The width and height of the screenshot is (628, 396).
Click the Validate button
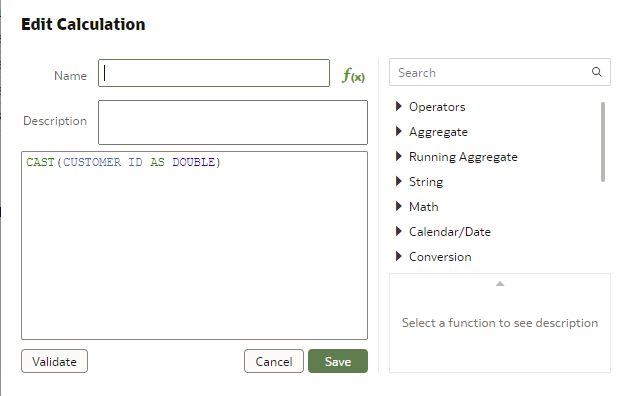(x=54, y=361)
